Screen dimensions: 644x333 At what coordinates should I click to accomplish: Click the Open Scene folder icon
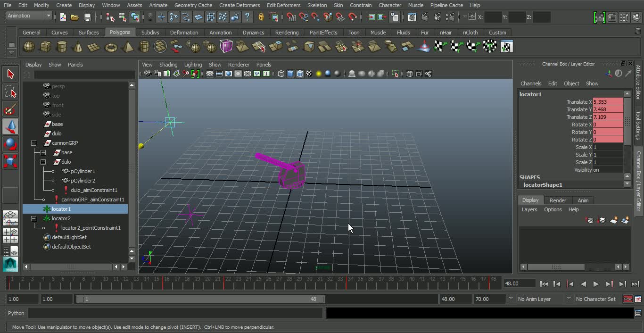tap(74, 17)
